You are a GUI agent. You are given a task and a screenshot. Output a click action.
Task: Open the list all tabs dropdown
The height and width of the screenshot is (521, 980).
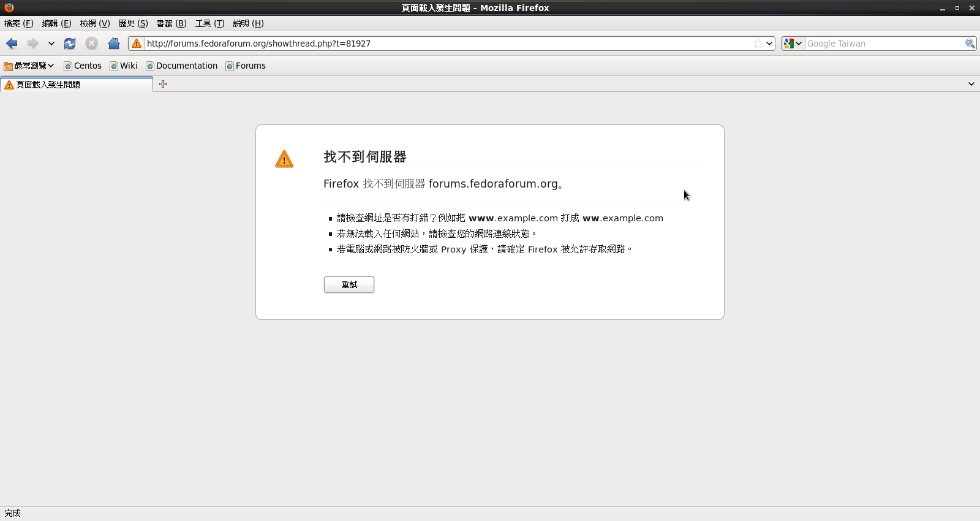971,84
